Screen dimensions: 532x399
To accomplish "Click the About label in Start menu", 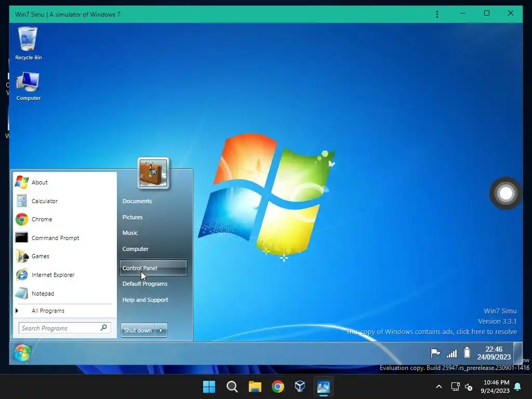I will [x=39, y=182].
